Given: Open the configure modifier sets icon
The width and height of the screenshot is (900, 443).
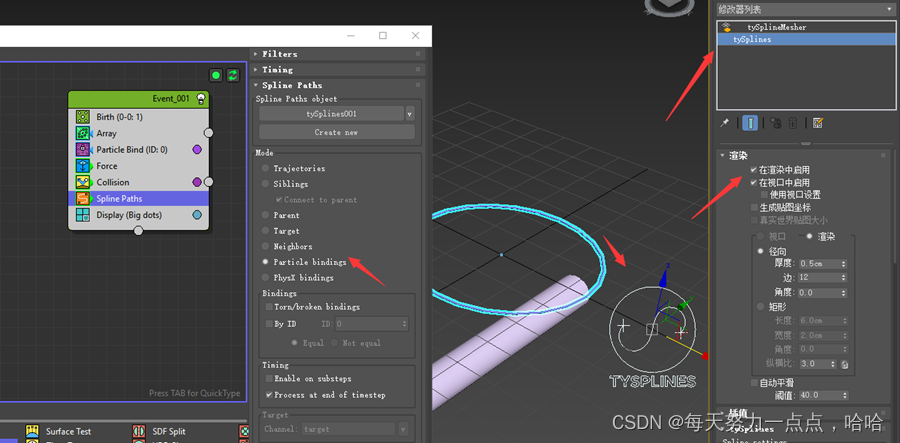Looking at the screenshot, I should coord(818,123).
